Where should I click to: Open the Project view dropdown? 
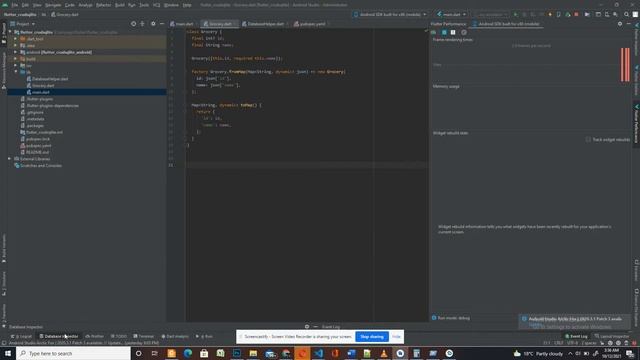tap(22, 24)
